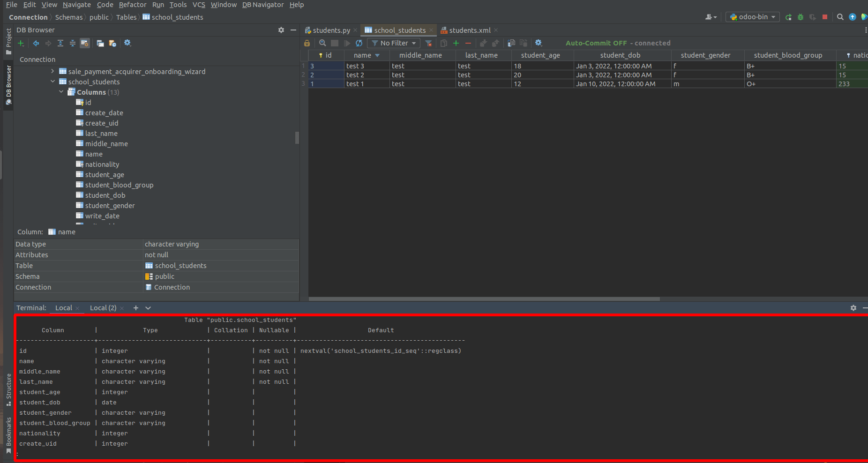The width and height of the screenshot is (868, 463).
Task: Click the Tables breadcrumb
Action: pos(127,17)
